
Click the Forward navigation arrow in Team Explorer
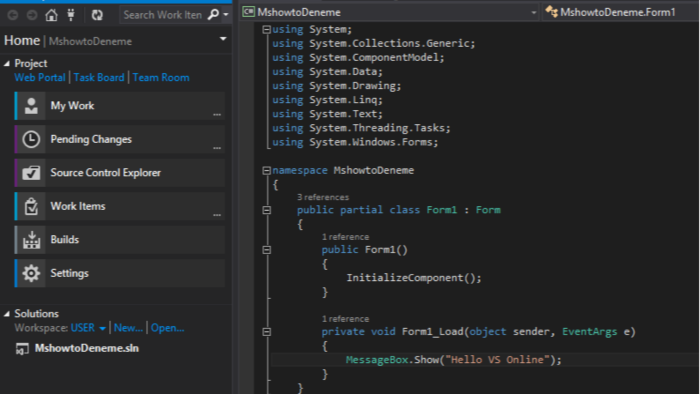click(32, 15)
